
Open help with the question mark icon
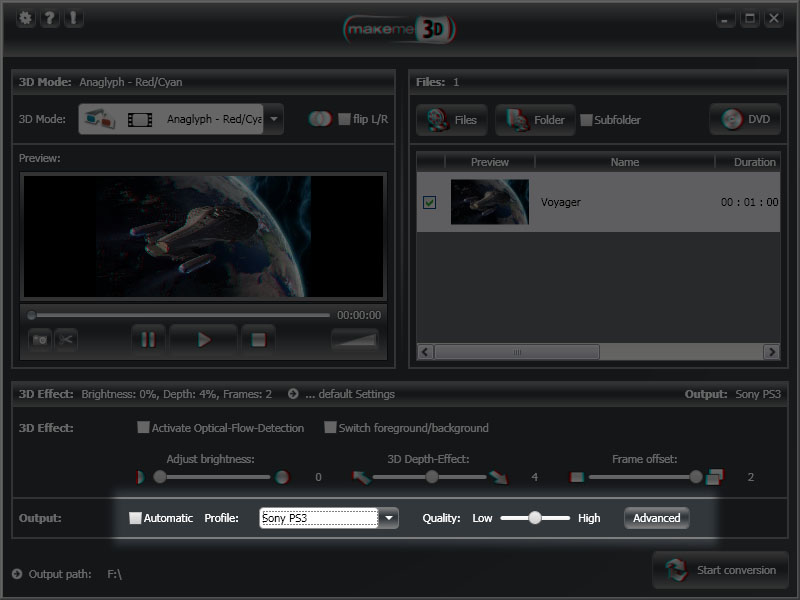pos(49,19)
